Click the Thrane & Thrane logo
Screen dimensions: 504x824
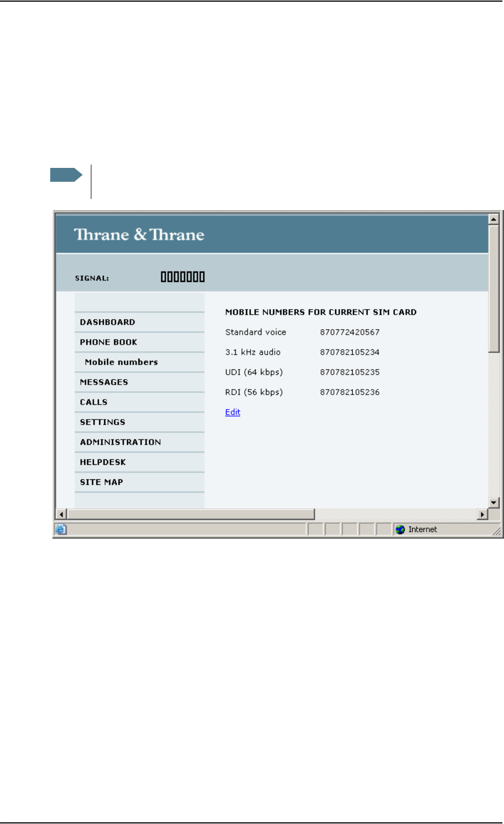coord(139,234)
